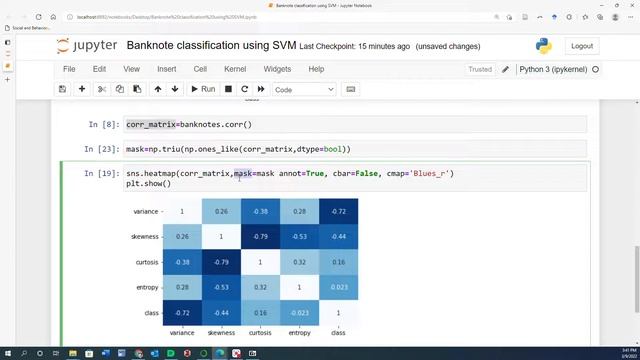Click heatmap cell entropy-class value 0.023
640x360 pixels.
[x=339, y=287]
